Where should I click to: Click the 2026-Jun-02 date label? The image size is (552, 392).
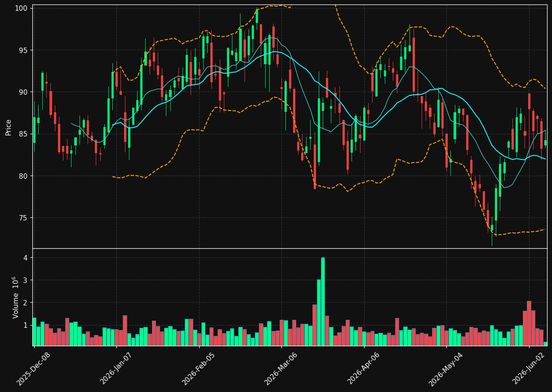coord(529,369)
